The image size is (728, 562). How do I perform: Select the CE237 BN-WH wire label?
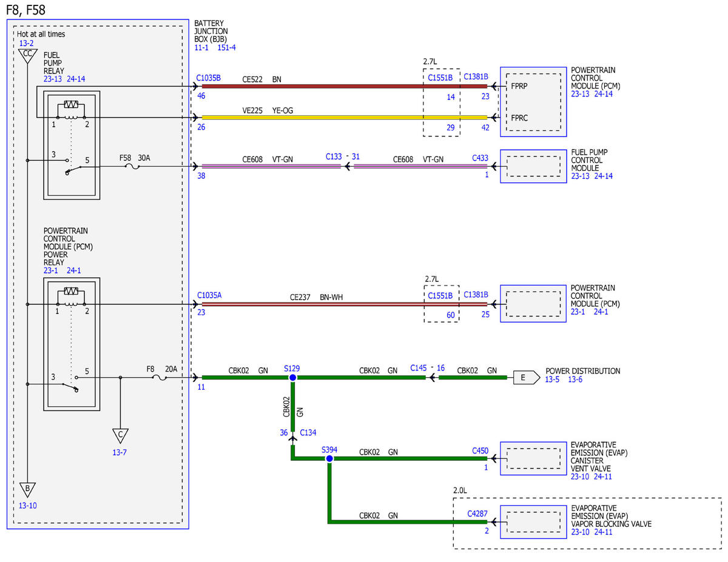pyautogui.click(x=316, y=297)
